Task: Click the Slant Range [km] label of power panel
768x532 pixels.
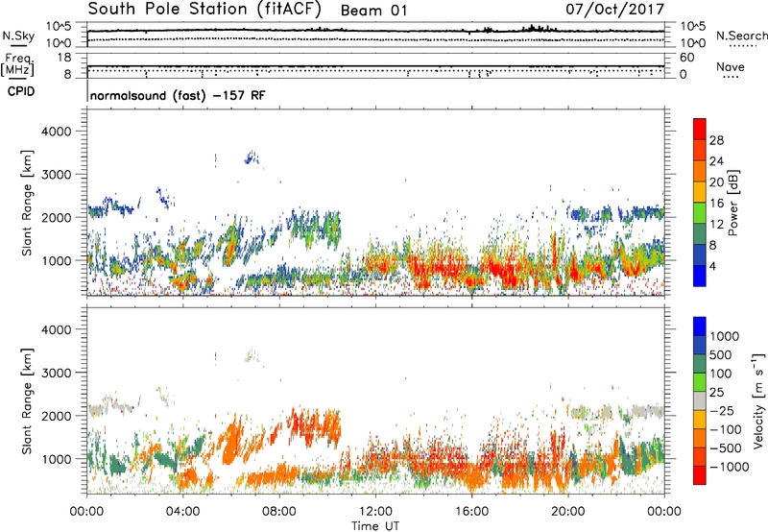Action: [27, 203]
